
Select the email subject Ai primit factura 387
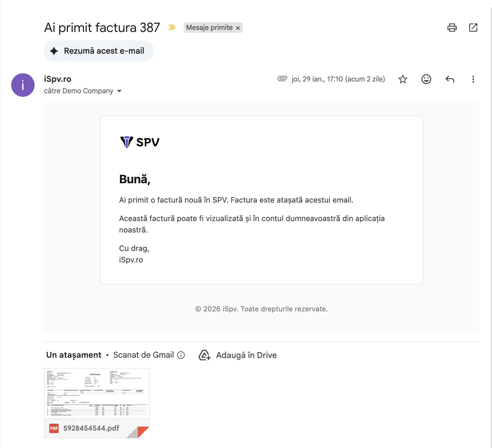coord(102,27)
